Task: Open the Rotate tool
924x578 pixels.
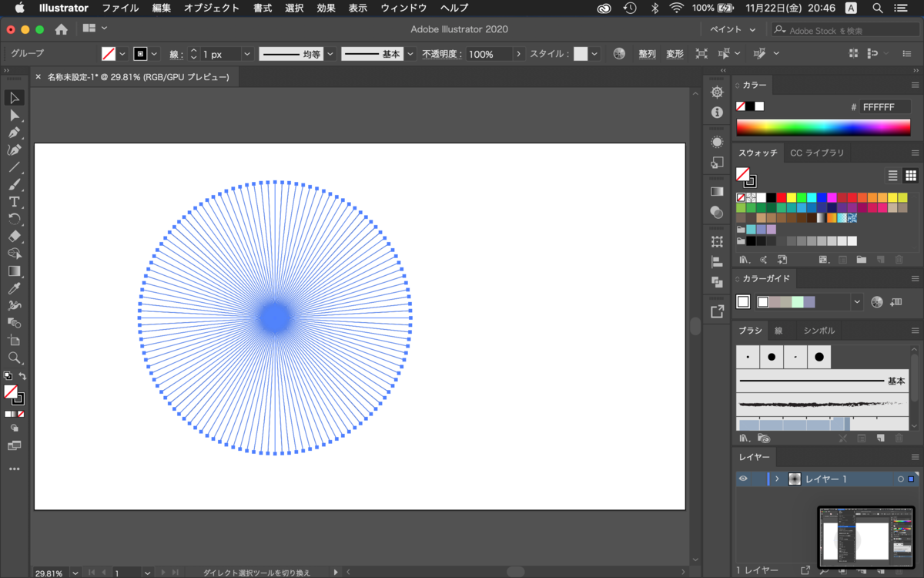Action: pos(14,219)
